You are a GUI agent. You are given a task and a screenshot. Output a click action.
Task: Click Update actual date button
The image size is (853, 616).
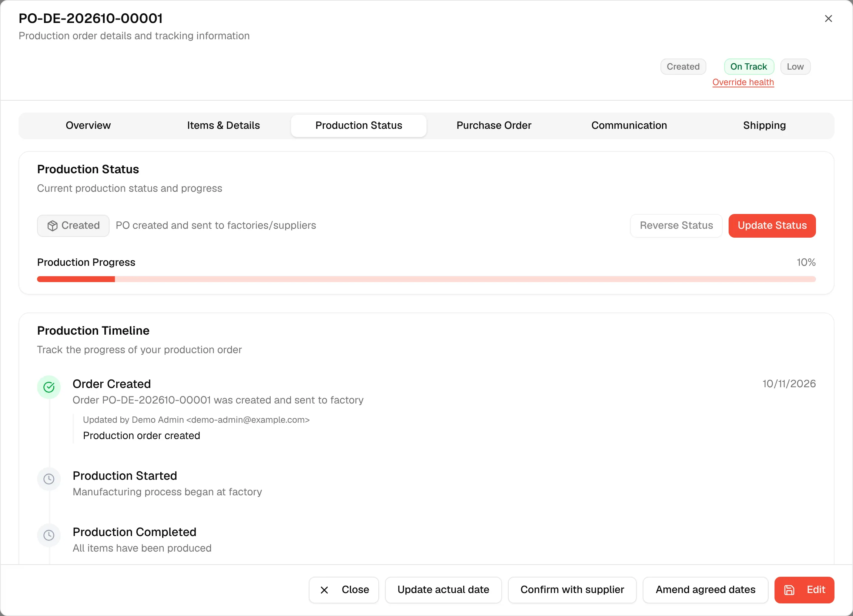[443, 590]
